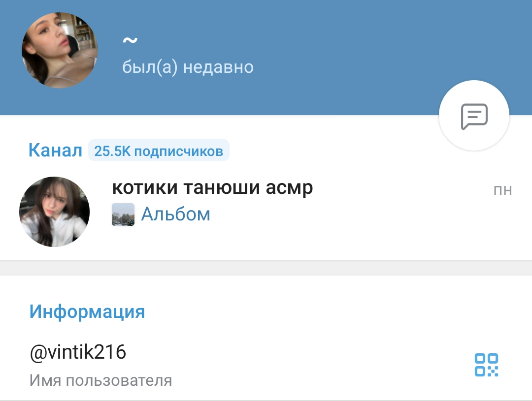
Task: Open the QR code icon for username
Action: coord(486,365)
